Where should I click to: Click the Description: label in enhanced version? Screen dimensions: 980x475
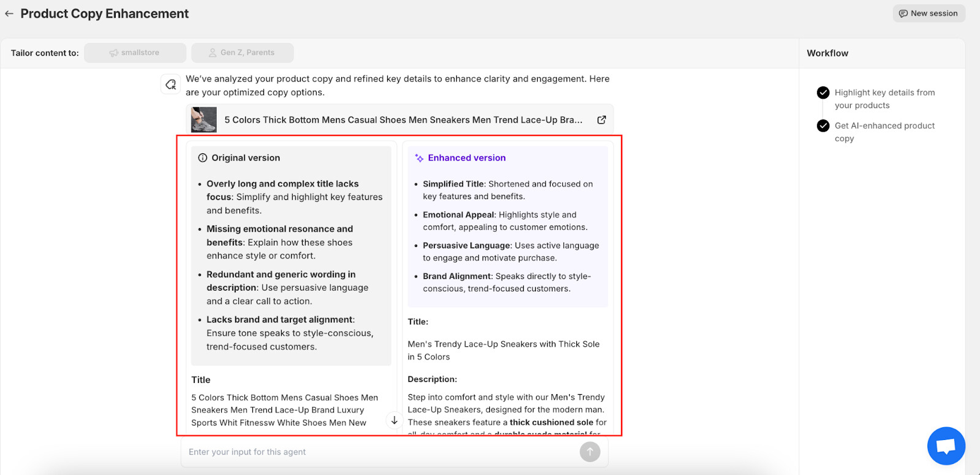pos(432,379)
